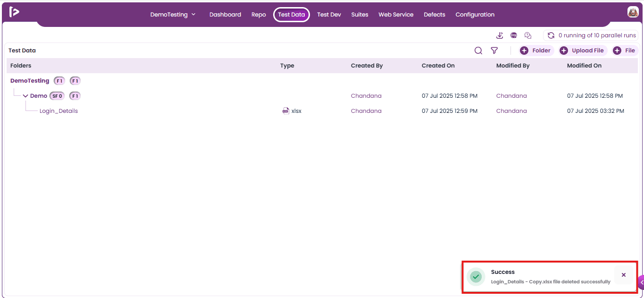
Task: Open the Suites tab
Action: click(360, 15)
